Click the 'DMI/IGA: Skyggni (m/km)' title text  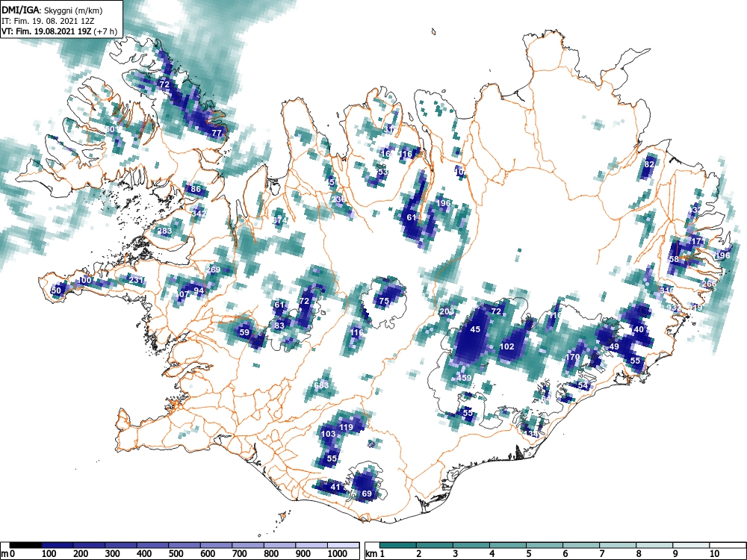(52, 10)
